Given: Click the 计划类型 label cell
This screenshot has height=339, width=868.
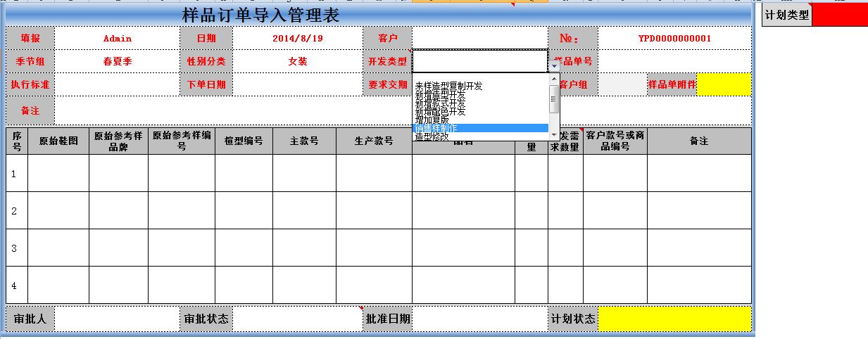Looking at the screenshot, I should point(787,15).
